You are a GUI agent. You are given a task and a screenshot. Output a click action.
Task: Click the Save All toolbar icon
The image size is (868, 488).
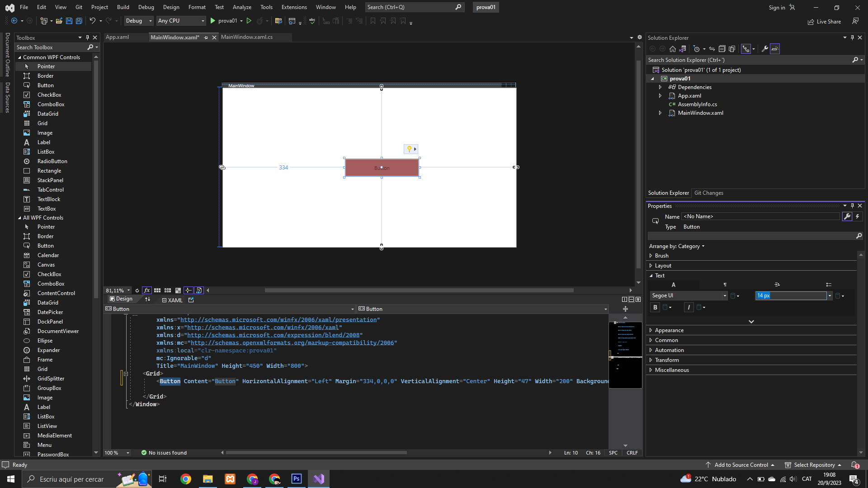click(x=79, y=21)
